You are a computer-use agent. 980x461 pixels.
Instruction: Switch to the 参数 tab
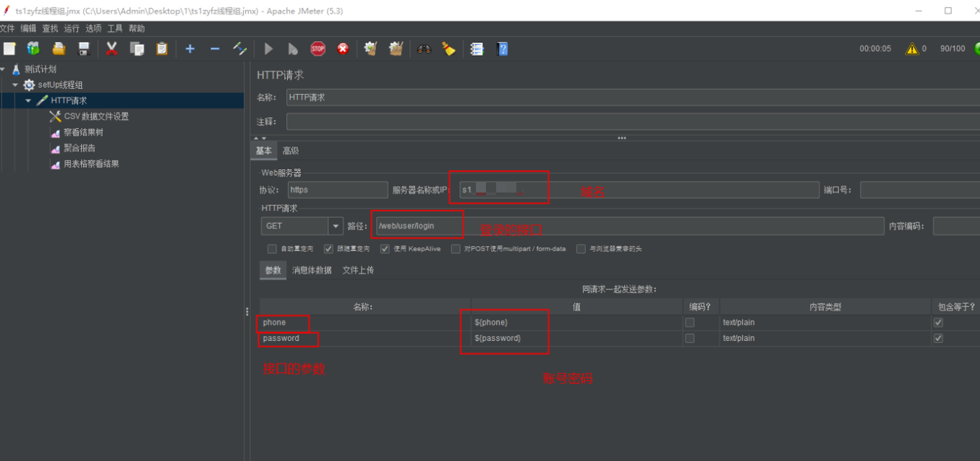coord(273,270)
